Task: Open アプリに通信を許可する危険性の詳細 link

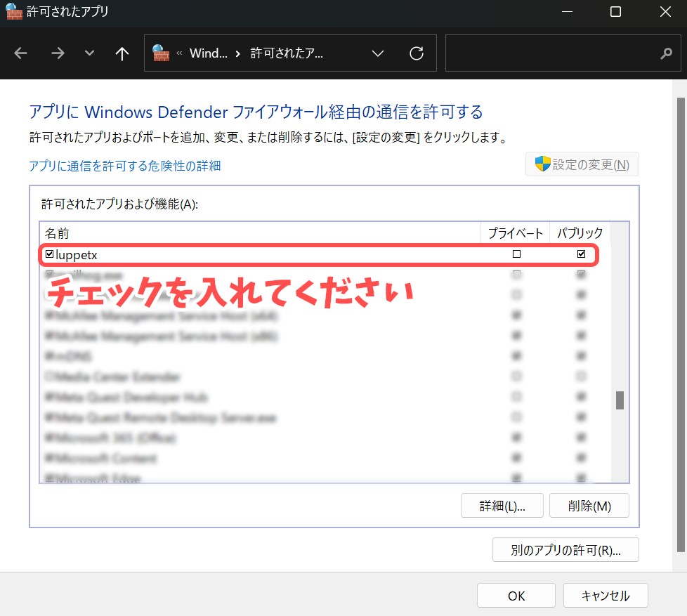Action: [x=125, y=166]
